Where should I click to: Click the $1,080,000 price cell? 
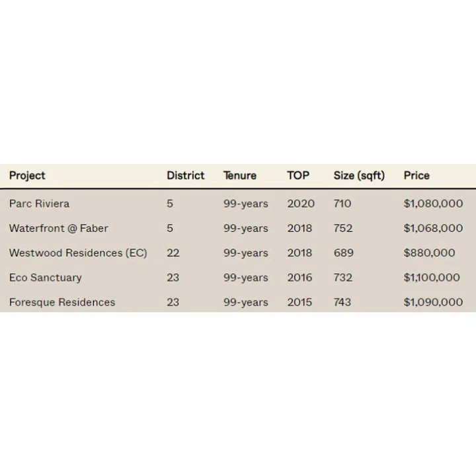tap(433, 204)
